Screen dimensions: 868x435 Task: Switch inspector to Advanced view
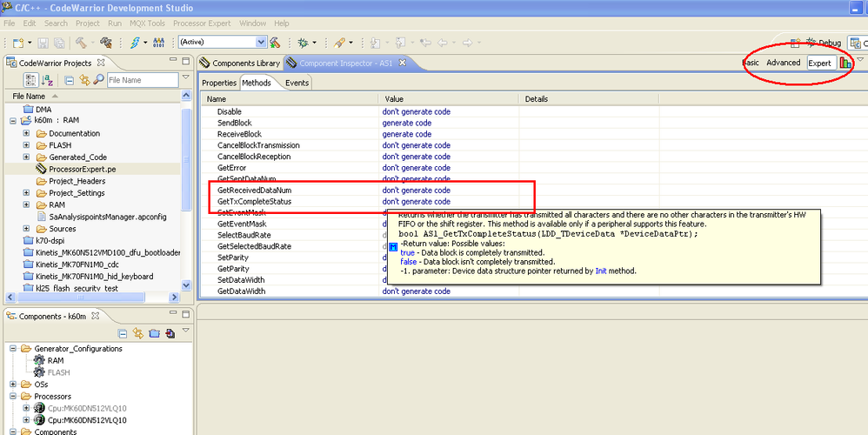(x=784, y=63)
